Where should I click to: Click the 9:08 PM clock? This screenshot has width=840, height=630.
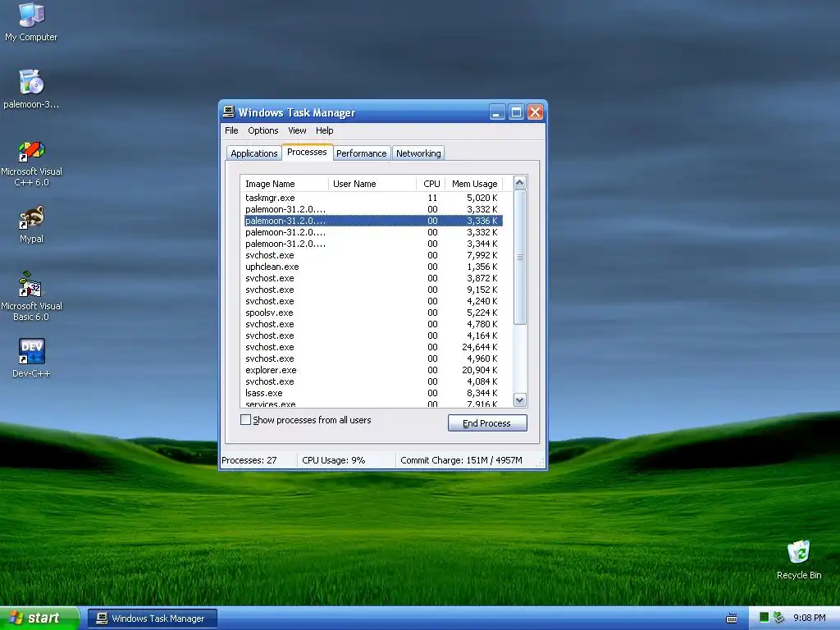click(x=809, y=618)
